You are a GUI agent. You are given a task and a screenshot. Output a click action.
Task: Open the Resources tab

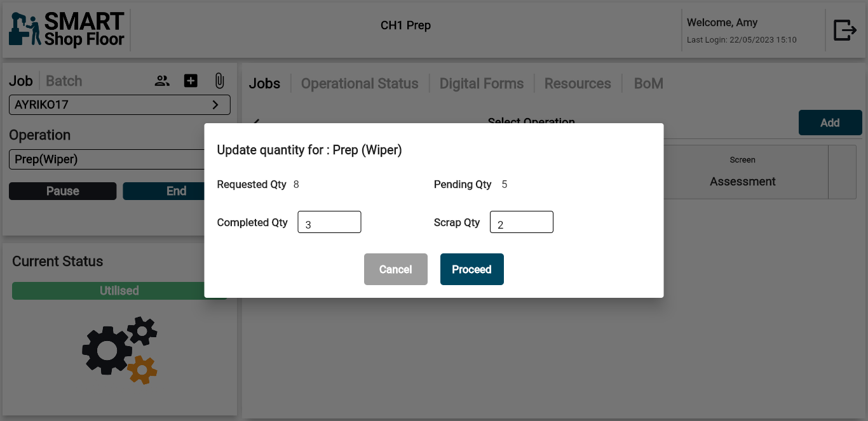pyautogui.click(x=578, y=84)
